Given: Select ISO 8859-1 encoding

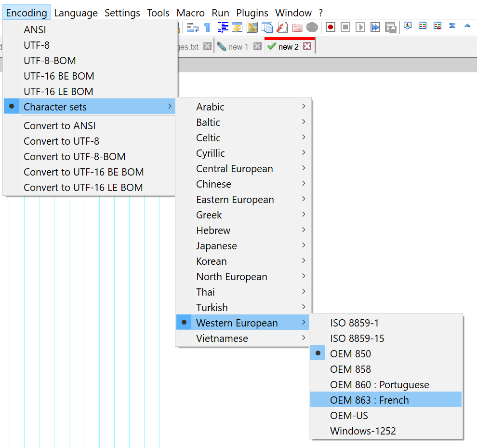Looking at the screenshot, I should [386, 323].
